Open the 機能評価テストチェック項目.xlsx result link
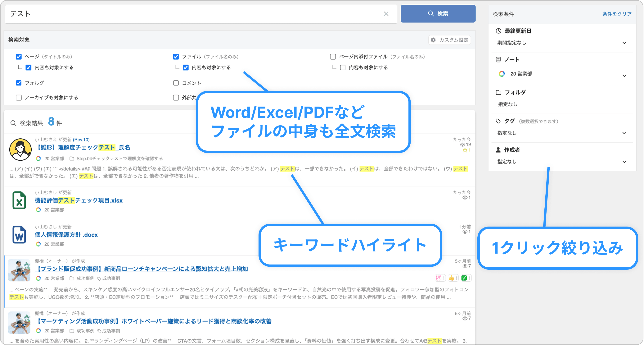This screenshot has height=345, width=644. tap(79, 200)
